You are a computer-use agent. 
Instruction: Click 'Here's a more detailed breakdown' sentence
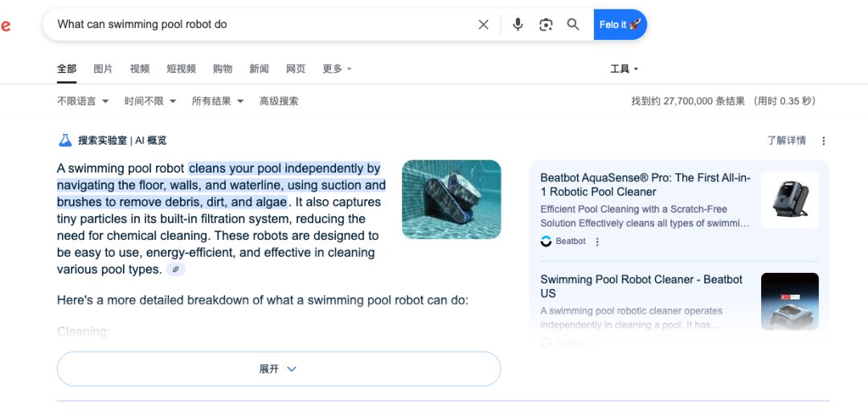pyautogui.click(x=263, y=300)
